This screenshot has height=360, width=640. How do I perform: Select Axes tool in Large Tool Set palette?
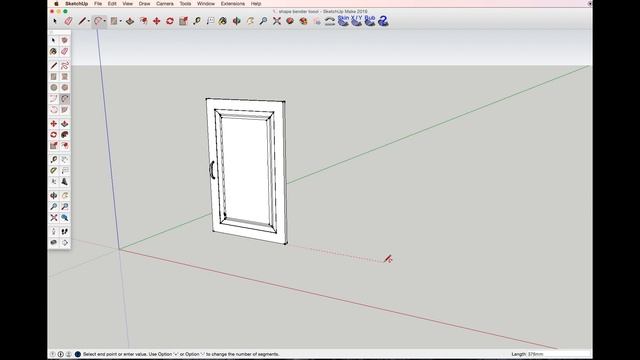click(x=53, y=181)
